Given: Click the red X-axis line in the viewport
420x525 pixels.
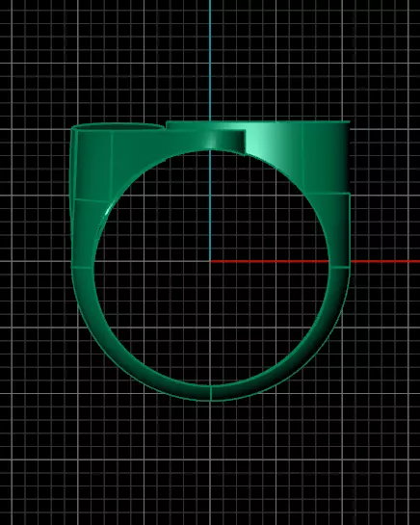Looking at the screenshot, I should [x=315, y=261].
